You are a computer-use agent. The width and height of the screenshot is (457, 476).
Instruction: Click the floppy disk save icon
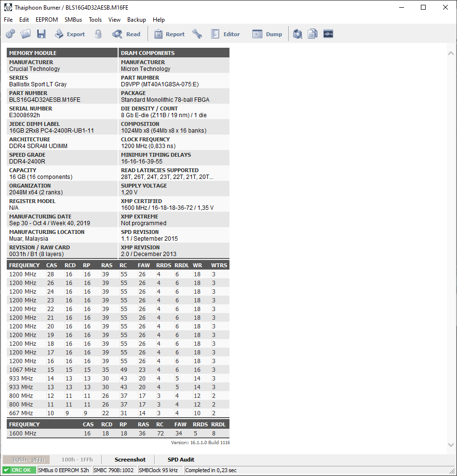(x=41, y=34)
